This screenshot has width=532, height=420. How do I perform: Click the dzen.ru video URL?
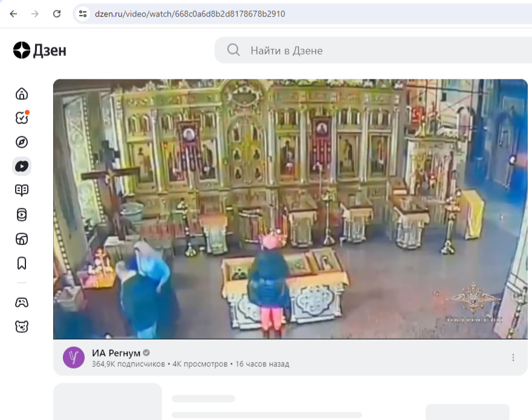(190, 14)
